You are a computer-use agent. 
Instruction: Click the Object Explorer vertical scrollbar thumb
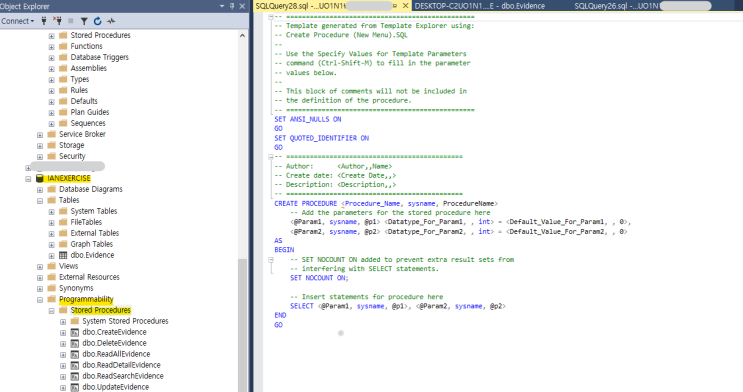(242, 325)
